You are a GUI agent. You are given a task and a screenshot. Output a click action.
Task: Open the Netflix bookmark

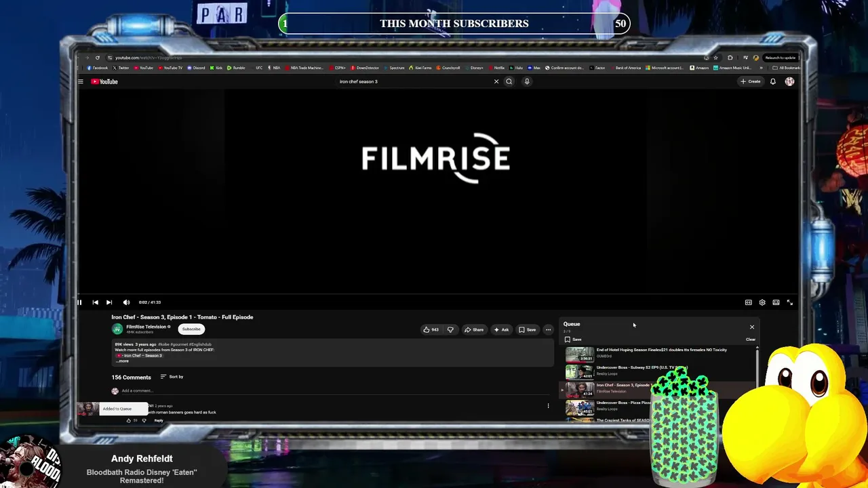497,68
